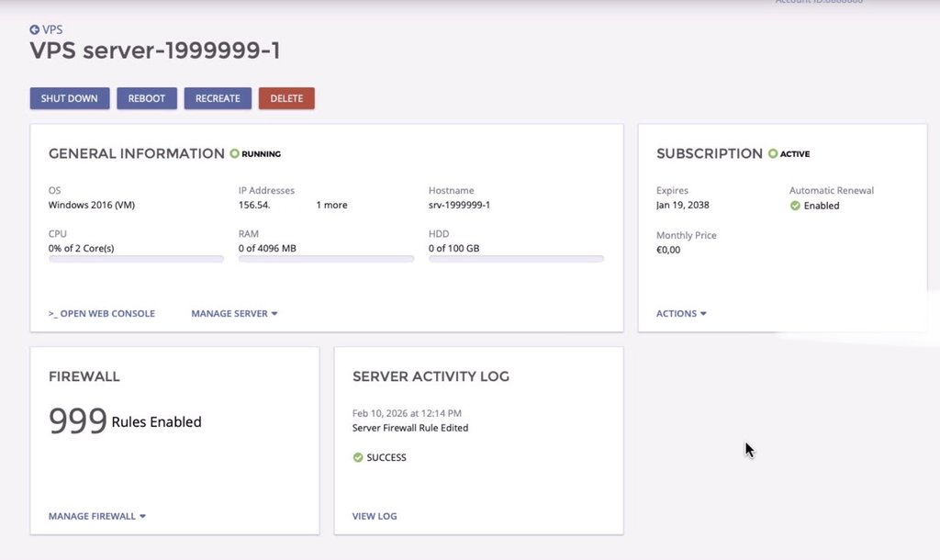Click the 'Server Firewall Rule Edited' log entry
The image size is (940, 560).
click(410, 428)
